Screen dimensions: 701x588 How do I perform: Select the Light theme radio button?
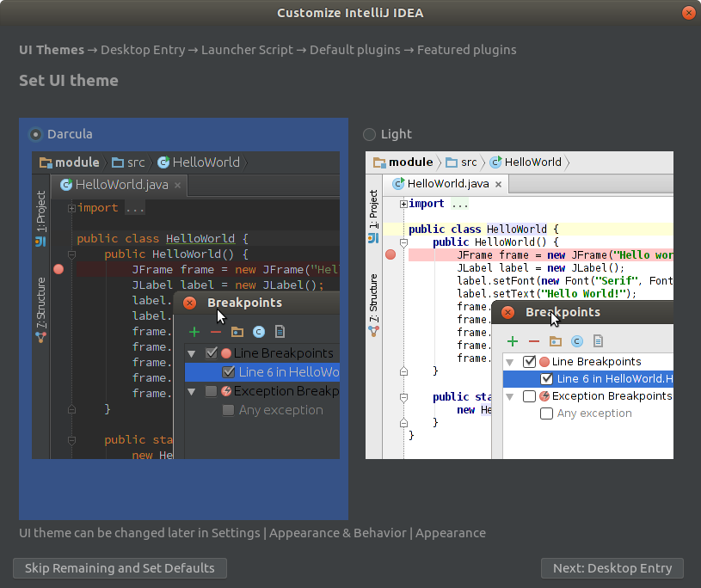click(370, 133)
